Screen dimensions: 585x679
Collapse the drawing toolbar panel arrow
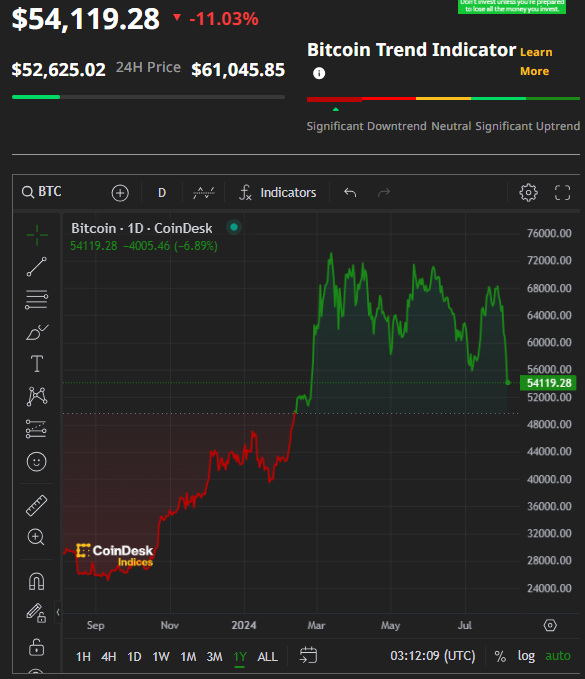58,612
